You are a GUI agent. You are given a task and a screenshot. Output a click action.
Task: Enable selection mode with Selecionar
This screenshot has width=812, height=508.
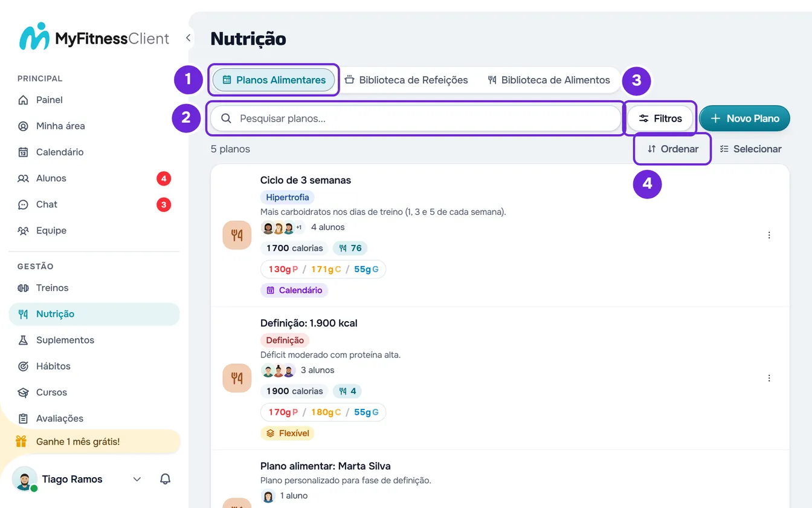pos(750,149)
